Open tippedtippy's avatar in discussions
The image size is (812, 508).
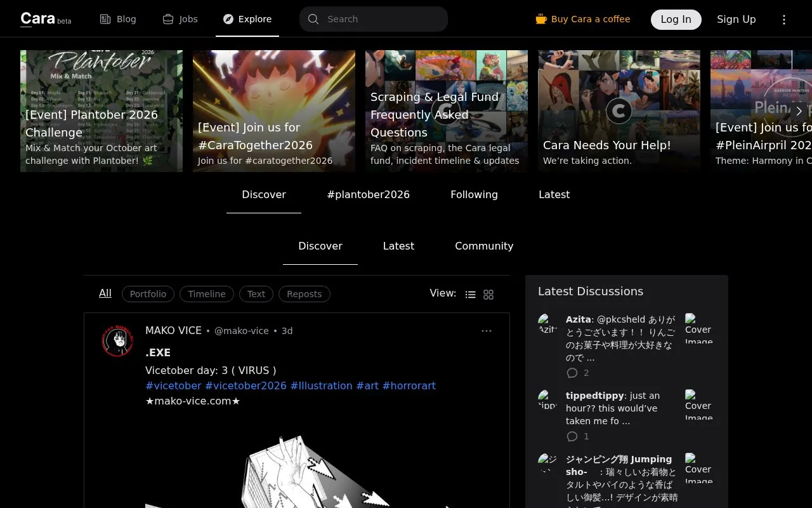pyautogui.click(x=547, y=399)
